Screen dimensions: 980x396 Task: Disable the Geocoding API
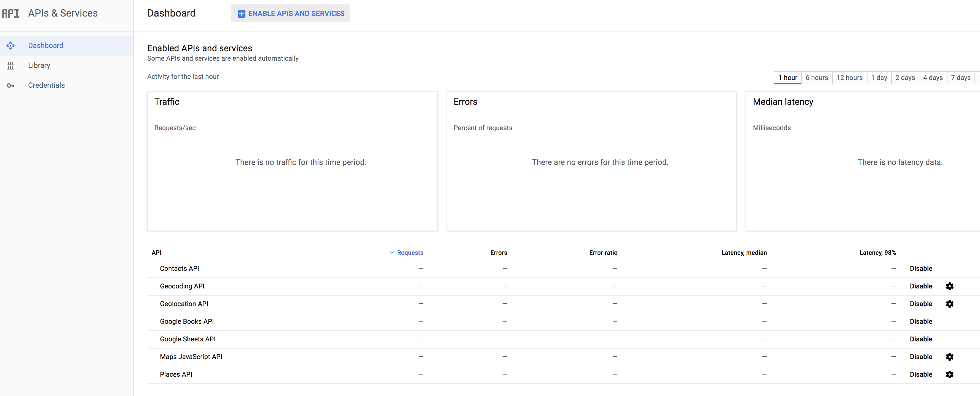(x=921, y=286)
